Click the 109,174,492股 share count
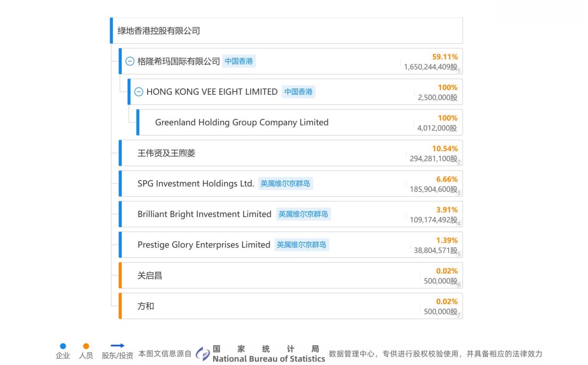588x365 pixels. coord(434,220)
